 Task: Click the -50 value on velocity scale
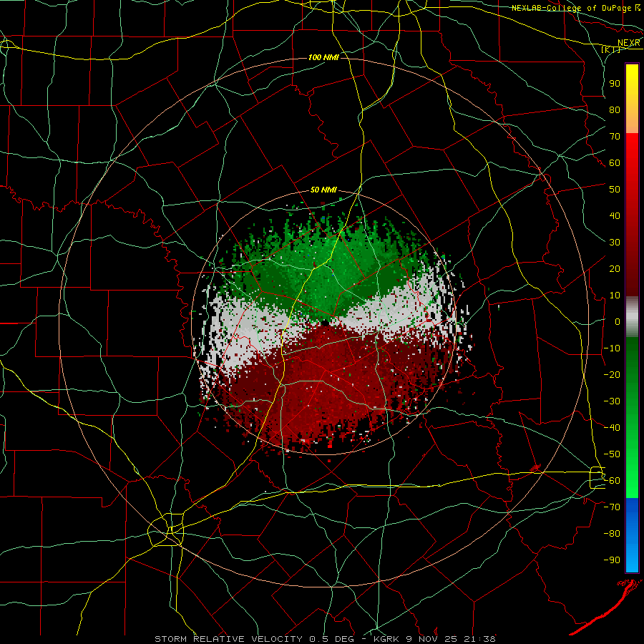612,454
